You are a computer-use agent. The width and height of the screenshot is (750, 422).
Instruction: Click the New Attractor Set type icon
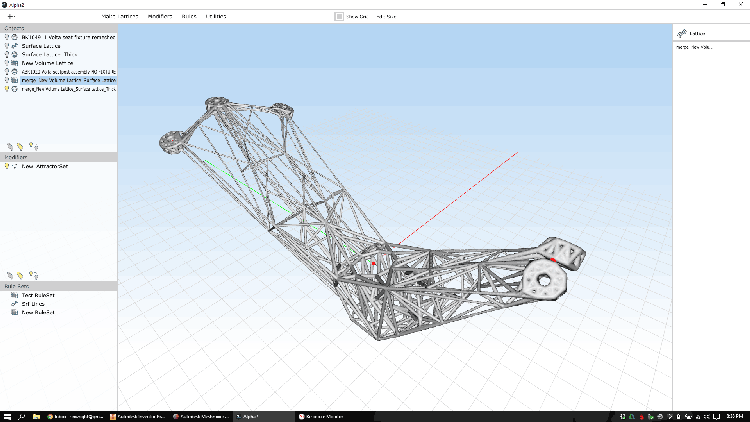pyautogui.click(x=15, y=166)
